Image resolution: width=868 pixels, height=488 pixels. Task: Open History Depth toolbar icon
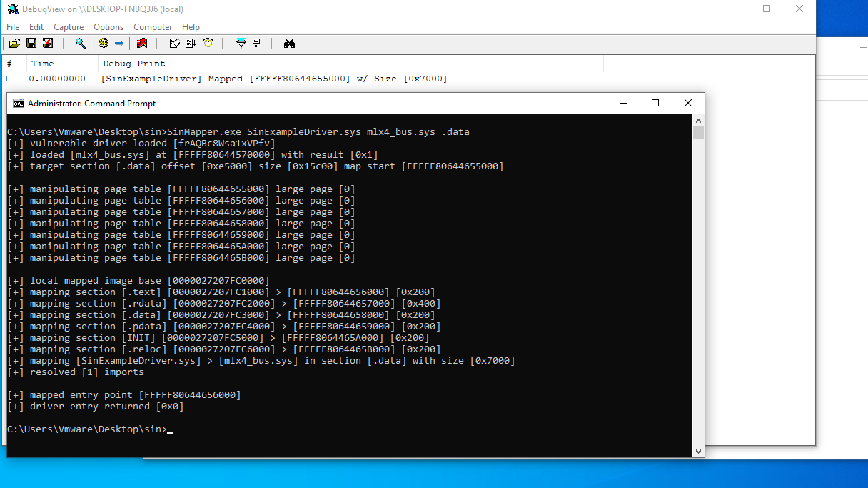tap(256, 44)
